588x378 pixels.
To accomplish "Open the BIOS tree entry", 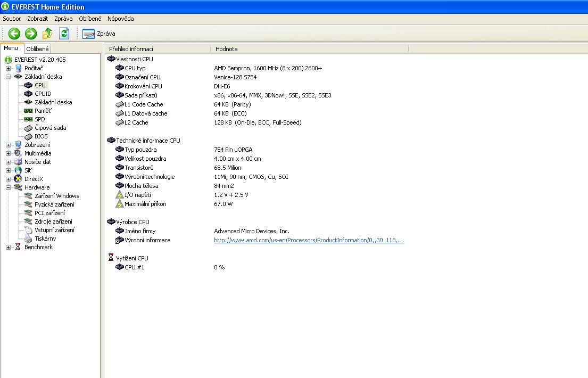I will click(41, 136).
